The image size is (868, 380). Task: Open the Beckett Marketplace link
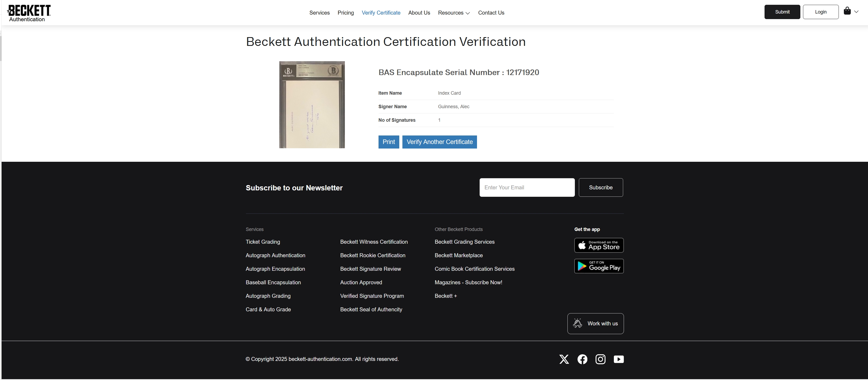[459, 255]
